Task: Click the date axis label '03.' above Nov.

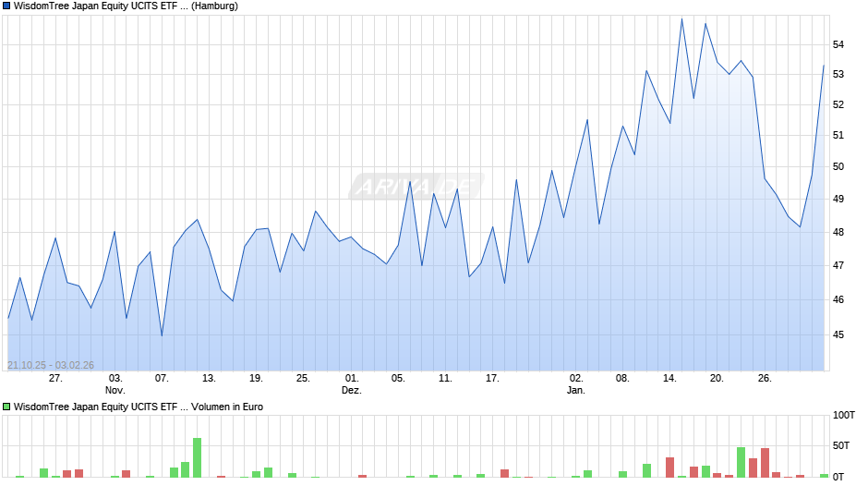Action: [x=115, y=379]
